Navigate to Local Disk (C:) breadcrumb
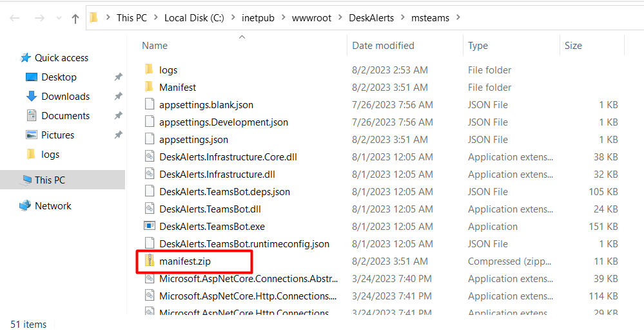644x331 pixels. (x=194, y=17)
